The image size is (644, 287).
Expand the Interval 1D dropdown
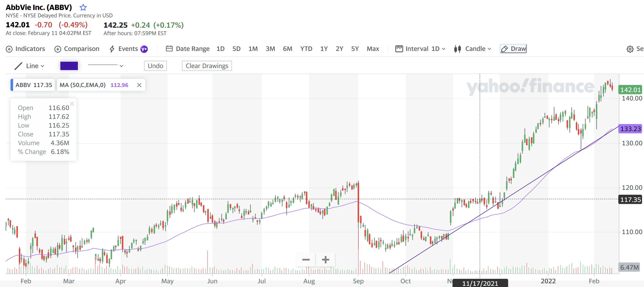(420, 49)
